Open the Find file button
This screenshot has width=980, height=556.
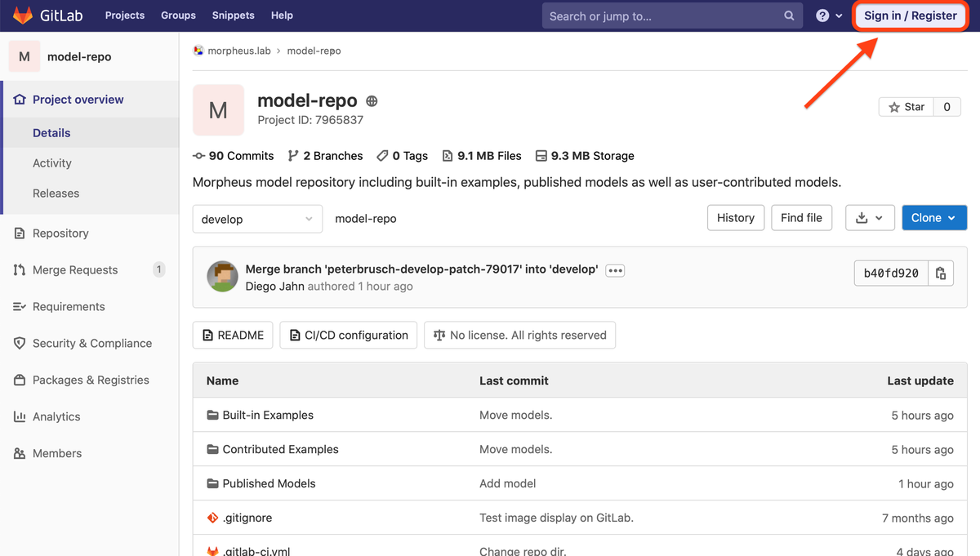(801, 218)
